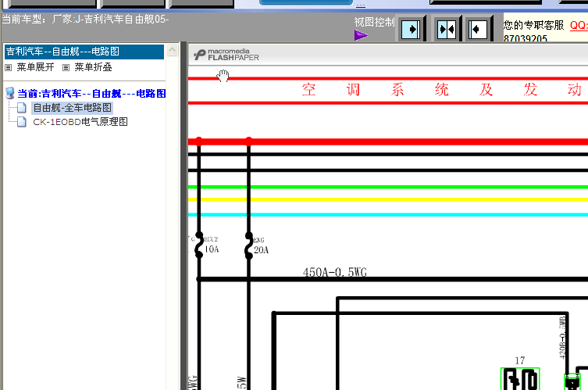The width and height of the screenshot is (588, 390).
Task: Click the panel header 吉利汽车--自由舰---电路图
Action: (x=84, y=52)
